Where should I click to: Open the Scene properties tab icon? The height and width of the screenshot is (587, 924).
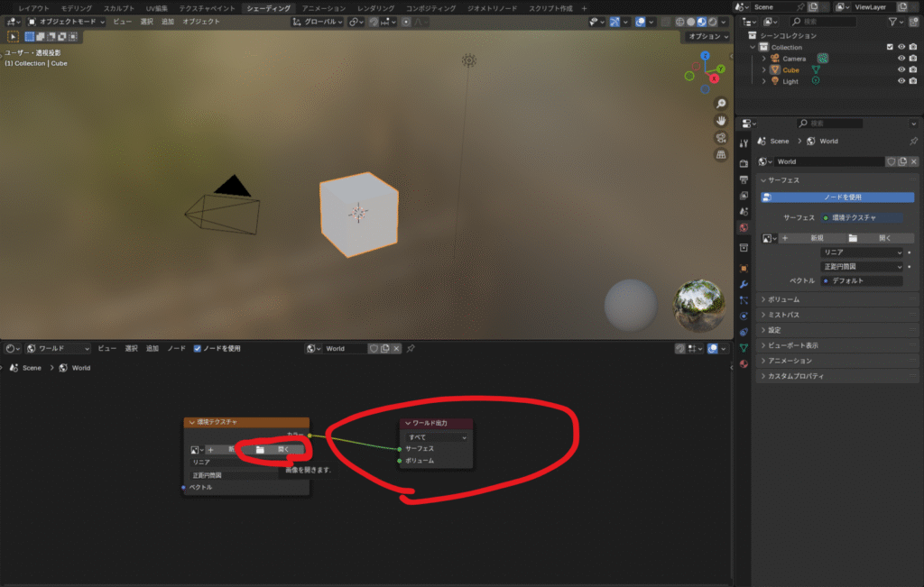(744, 211)
